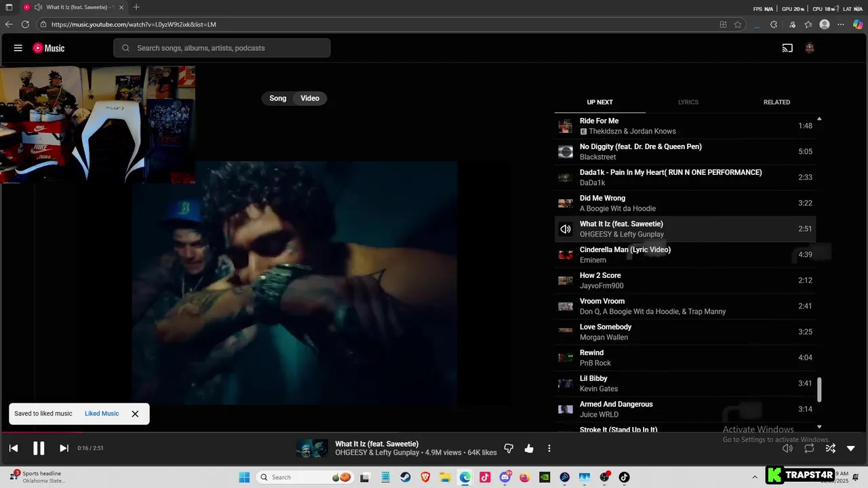Dismiss the Saved to liked music toast

pyautogui.click(x=135, y=413)
